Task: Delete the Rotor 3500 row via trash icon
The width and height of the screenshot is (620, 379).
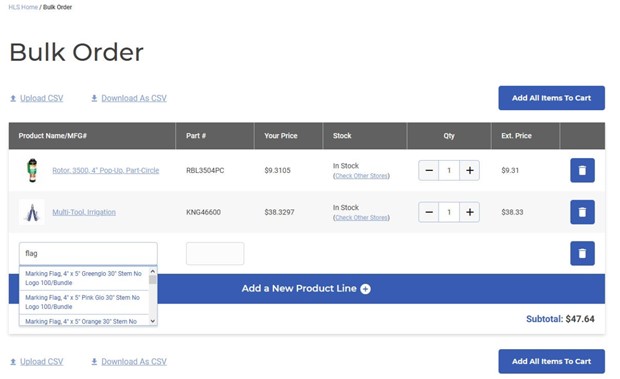Action: [x=582, y=170]
